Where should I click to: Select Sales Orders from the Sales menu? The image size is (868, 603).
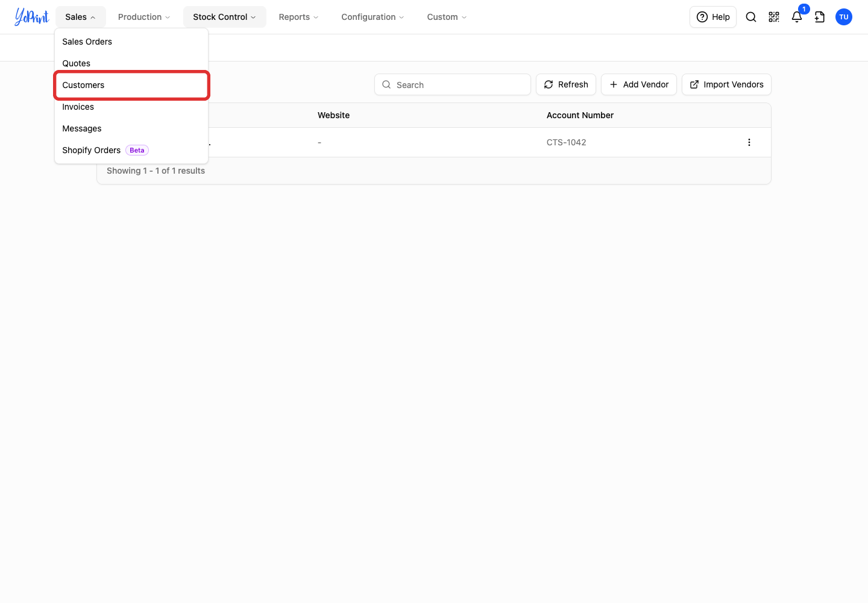tap(131, 42)
